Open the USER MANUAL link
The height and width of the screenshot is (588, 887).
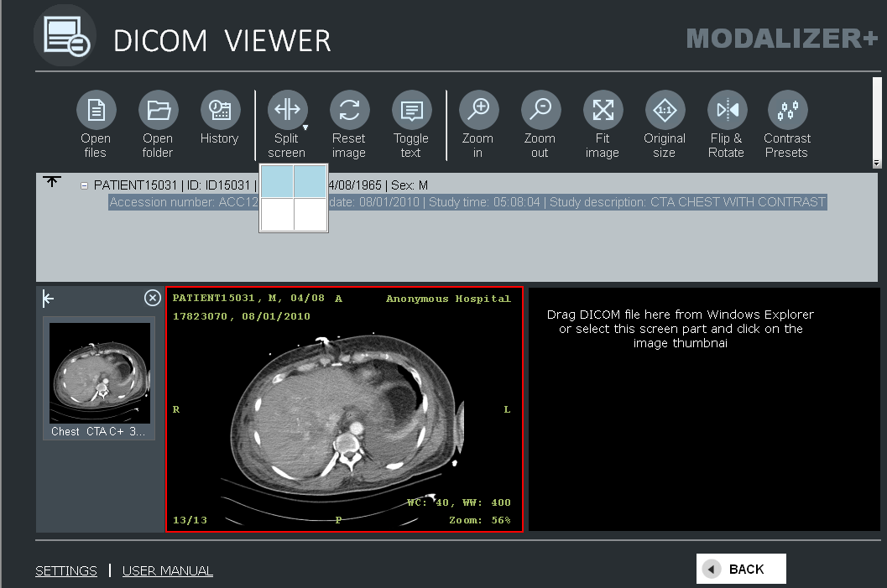point(168,570)
